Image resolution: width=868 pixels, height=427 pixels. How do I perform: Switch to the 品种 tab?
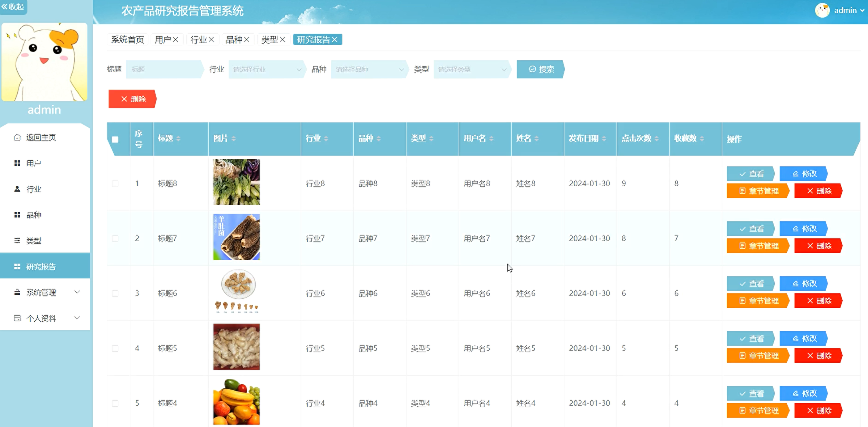234,40
